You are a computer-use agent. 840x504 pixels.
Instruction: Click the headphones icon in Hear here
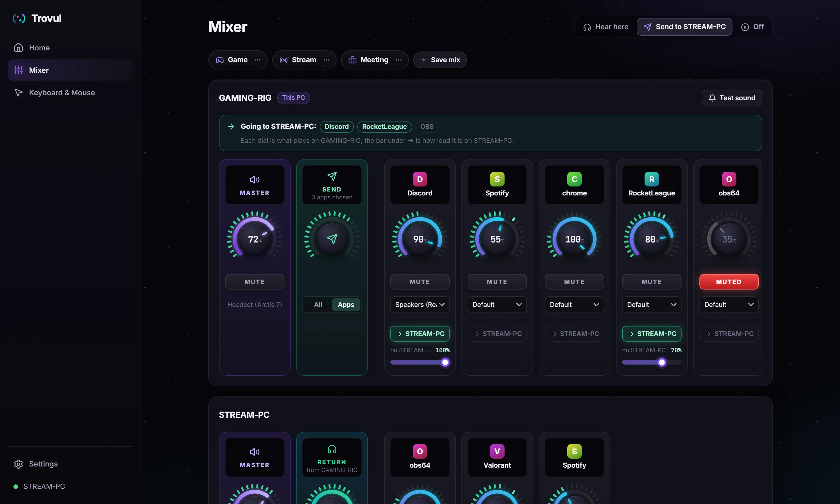click(x=587, y=27)
